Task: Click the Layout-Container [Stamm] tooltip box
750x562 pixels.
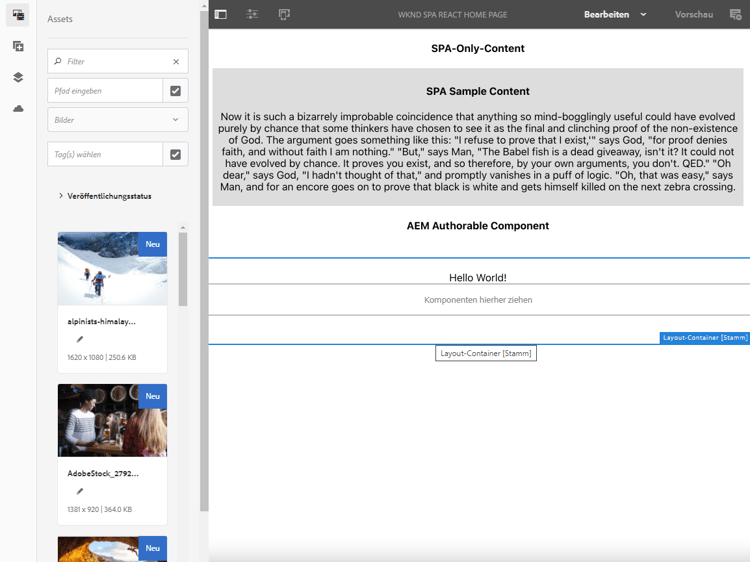Action: 485,353
